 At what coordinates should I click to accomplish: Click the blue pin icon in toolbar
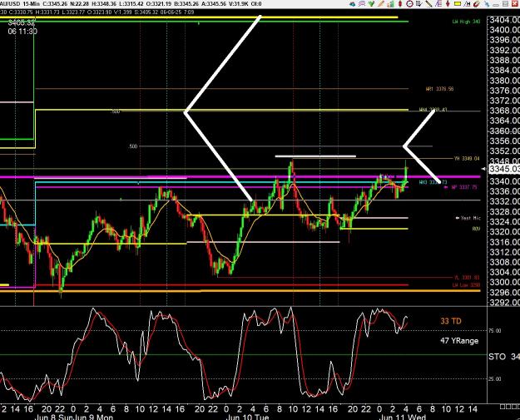click(486, 4)
